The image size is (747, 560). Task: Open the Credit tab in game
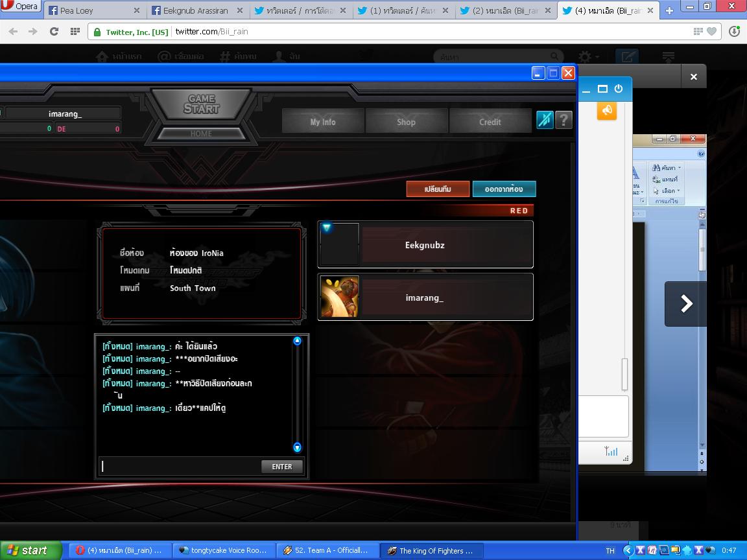click(x=490, y=121)
